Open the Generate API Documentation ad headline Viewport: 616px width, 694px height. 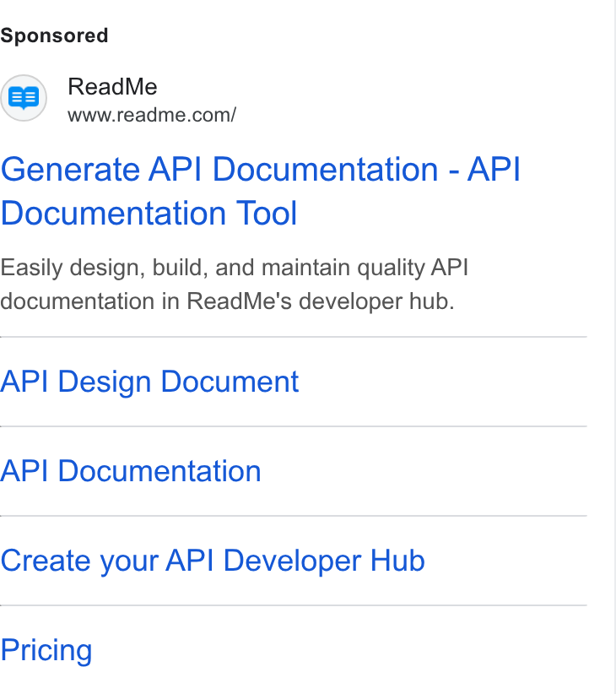point(261,191)
